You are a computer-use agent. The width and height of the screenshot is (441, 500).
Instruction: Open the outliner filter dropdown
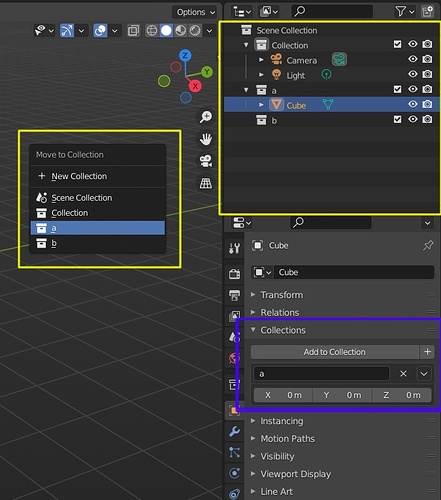(x=405, y=12)
